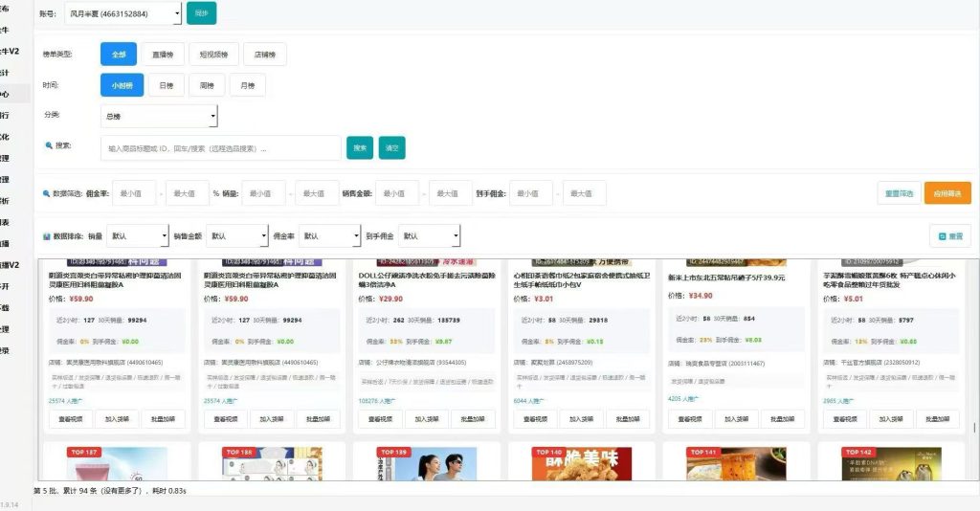Image resolution: width=980 pixels, height=511 pixels.
Task: Click 查看视频 on the DOLL detergent card
Action: (x=380, y=419)
